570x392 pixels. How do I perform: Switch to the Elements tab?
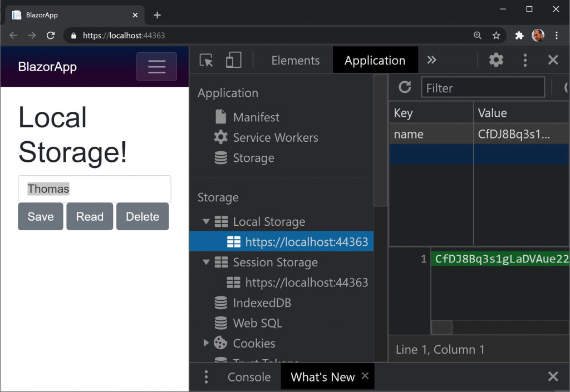click(x=296, y=60)
